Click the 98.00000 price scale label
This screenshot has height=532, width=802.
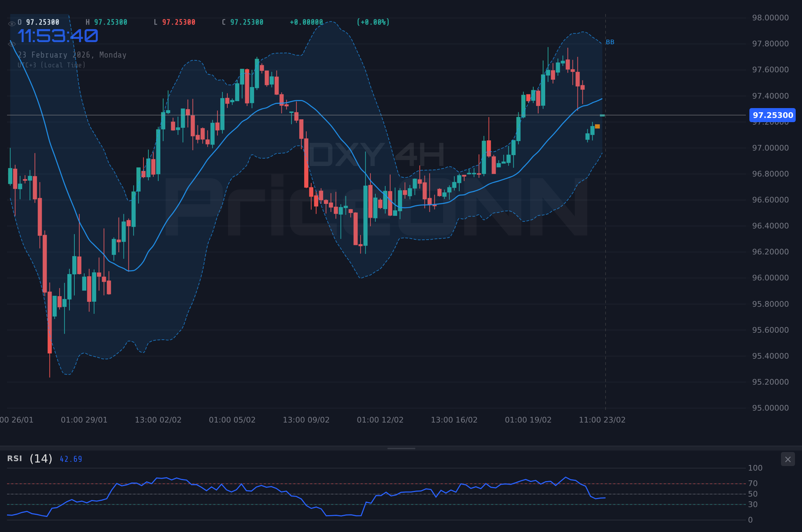pyautogui.click(x=771, y=17)
